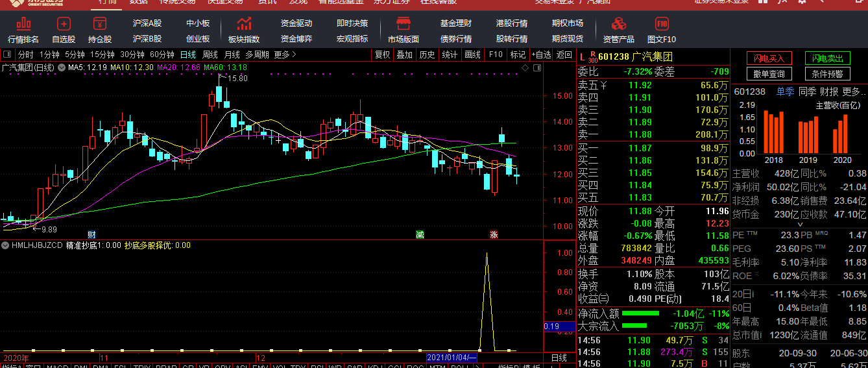Image resolution: width=868 pixels, height=368 pixels.
Task: Click the 0.19 value marker on indicator axis
Action: tap(559, 326)
